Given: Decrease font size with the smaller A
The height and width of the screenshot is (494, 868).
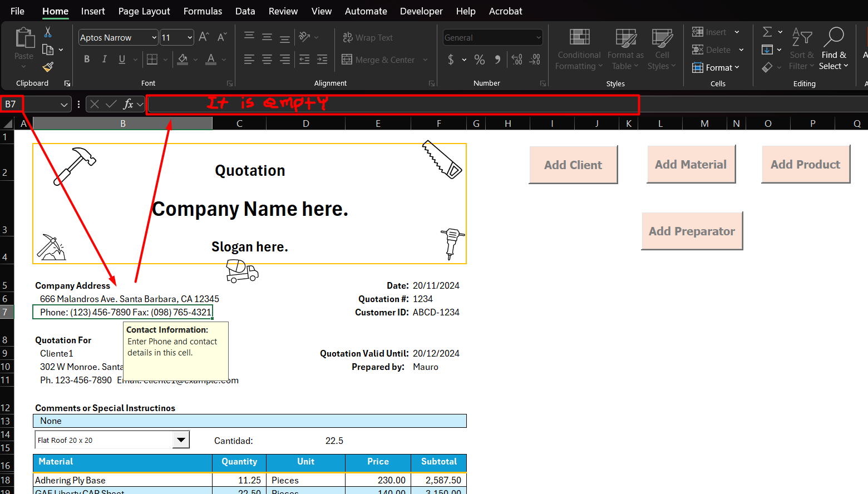Looking at the screenshot, I should pyautogui.click(x=221, y=37).
